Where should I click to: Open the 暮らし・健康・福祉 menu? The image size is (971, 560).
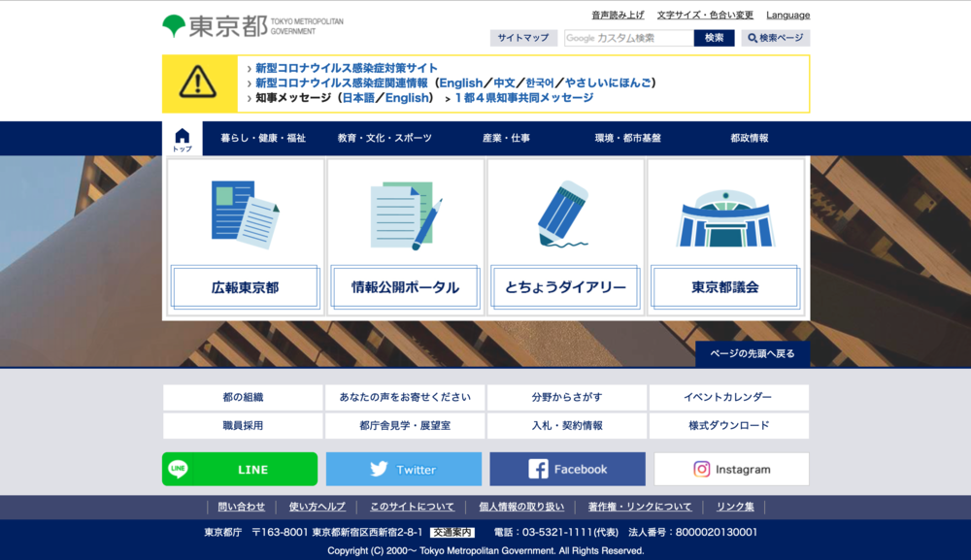(263, 139)
